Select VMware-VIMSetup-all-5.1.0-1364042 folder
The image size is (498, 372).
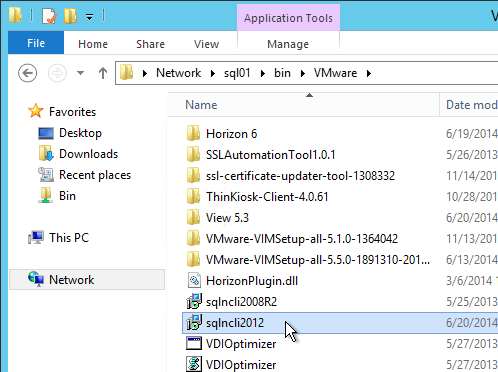302,239
